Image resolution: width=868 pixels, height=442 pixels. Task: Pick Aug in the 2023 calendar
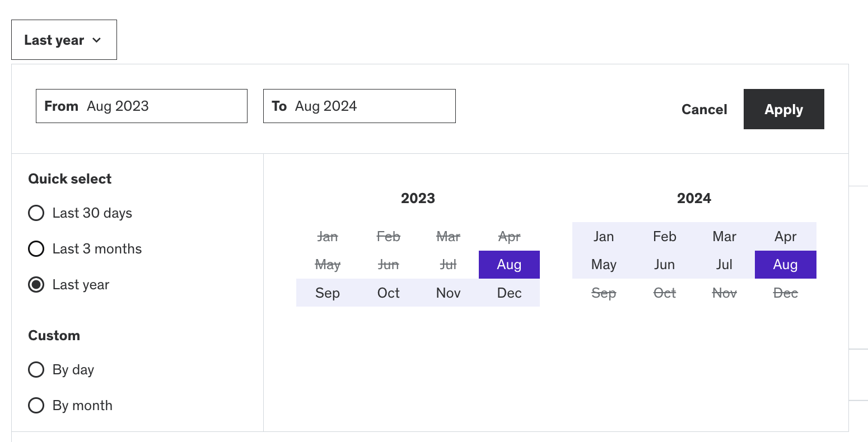click(x=509, y=265)
